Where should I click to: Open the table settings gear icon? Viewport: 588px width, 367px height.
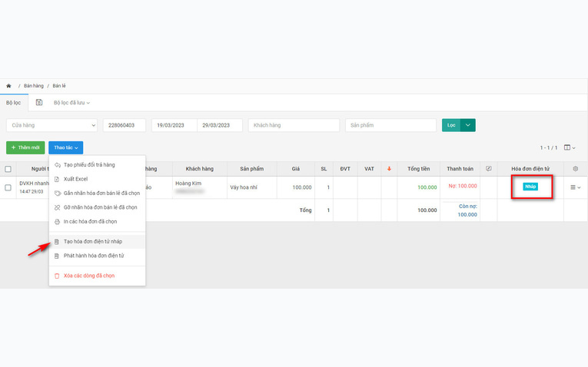(575, 168)
